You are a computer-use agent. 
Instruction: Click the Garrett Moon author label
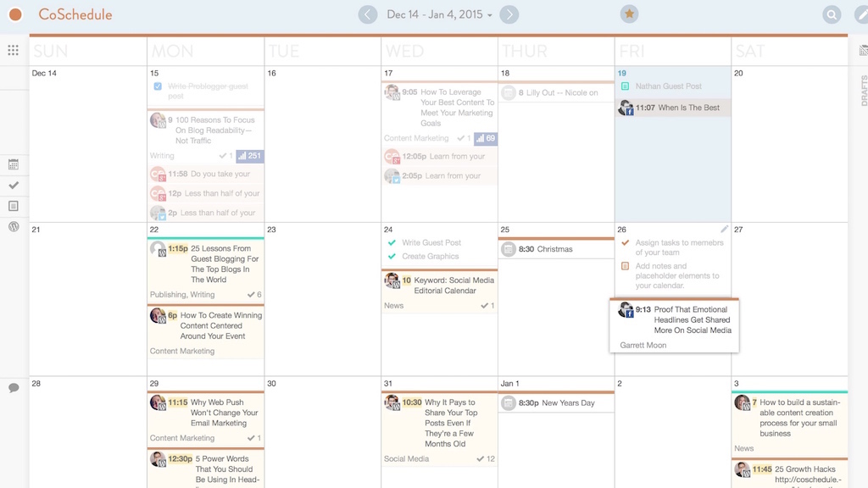coord(643,346)
